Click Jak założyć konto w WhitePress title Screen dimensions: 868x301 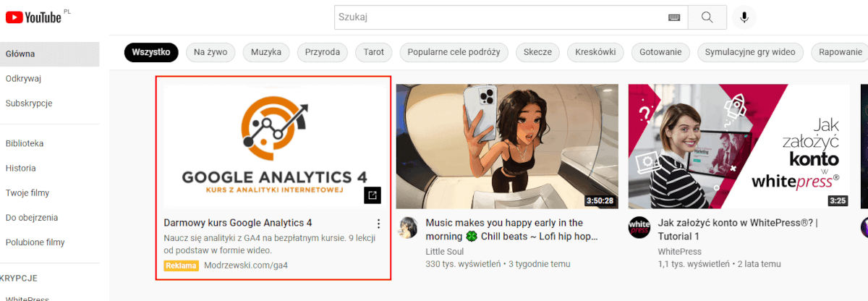click(738, 229)
